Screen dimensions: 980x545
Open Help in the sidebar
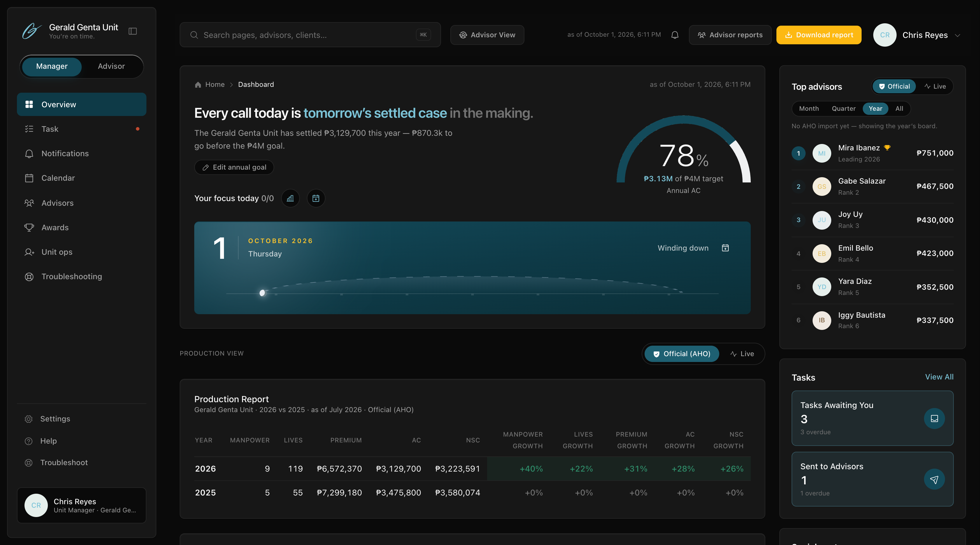[x=81, y=441]
